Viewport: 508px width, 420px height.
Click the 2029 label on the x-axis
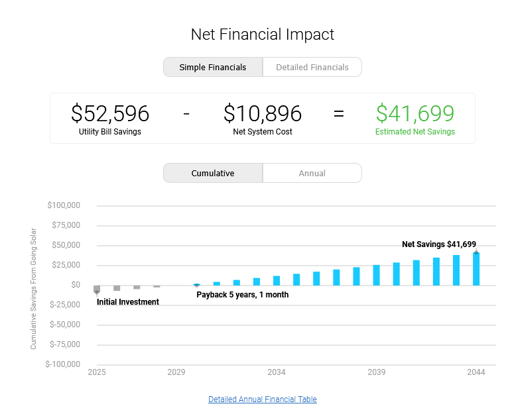tap(176, 372)
